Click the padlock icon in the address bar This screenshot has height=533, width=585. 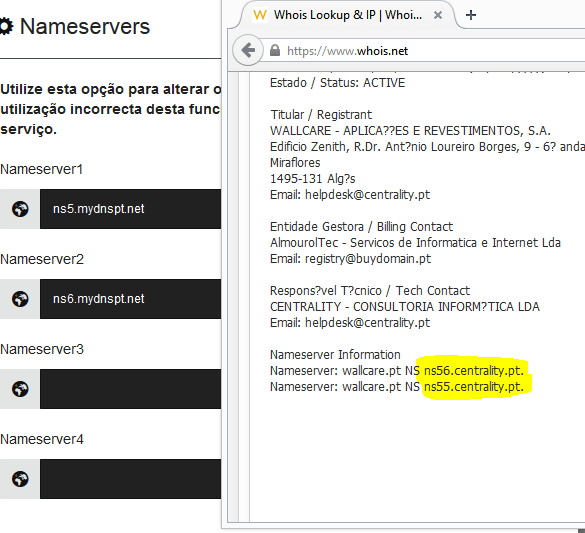275,50
